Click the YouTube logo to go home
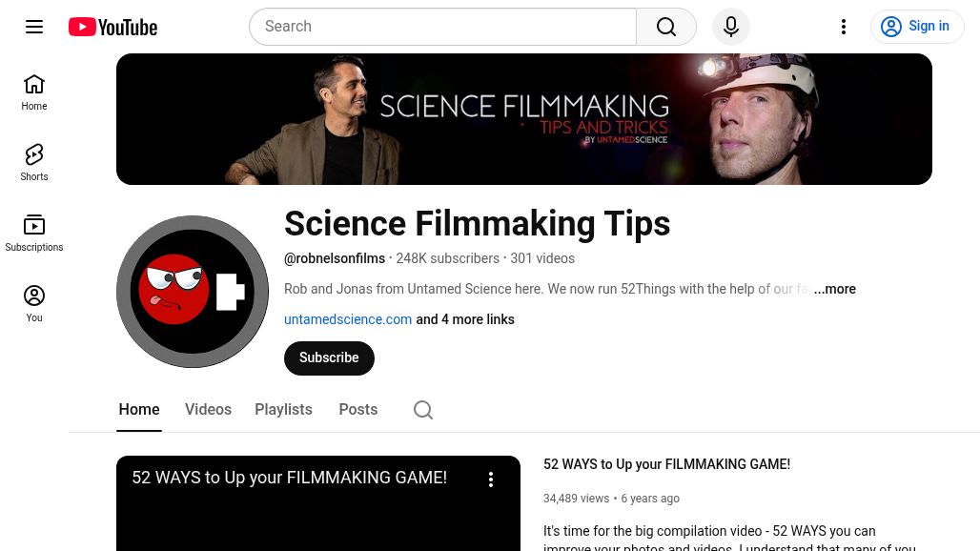Image resolution: width=980 pixels, height=551 pixels. [112, 26]
